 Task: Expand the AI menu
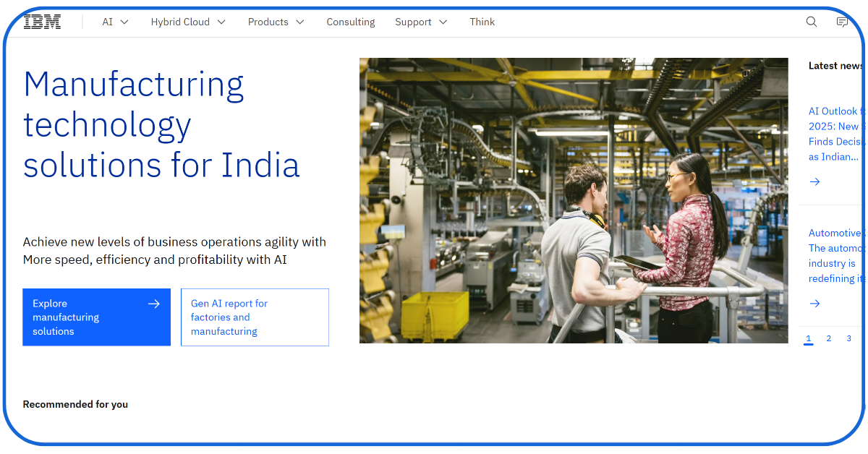coord(115,22)
